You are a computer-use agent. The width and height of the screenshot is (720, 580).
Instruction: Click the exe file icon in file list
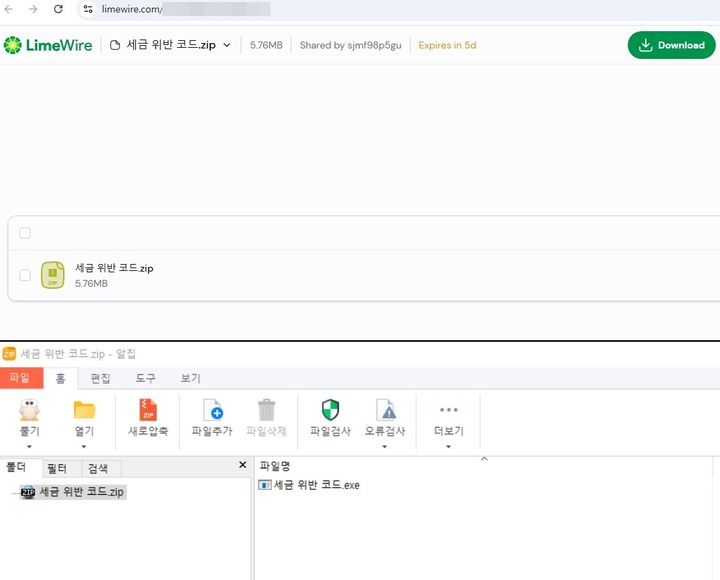[x=264, y=485]
